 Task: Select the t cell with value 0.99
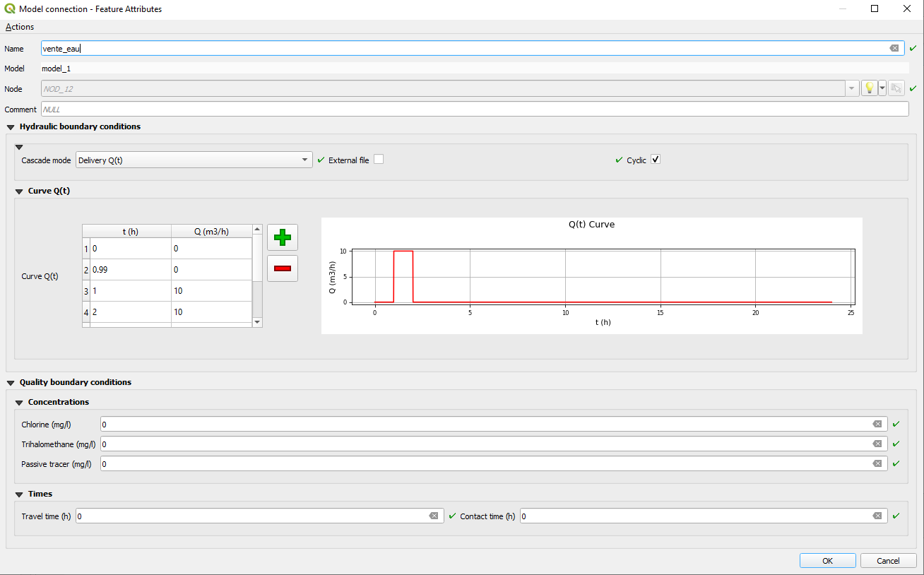130,270
